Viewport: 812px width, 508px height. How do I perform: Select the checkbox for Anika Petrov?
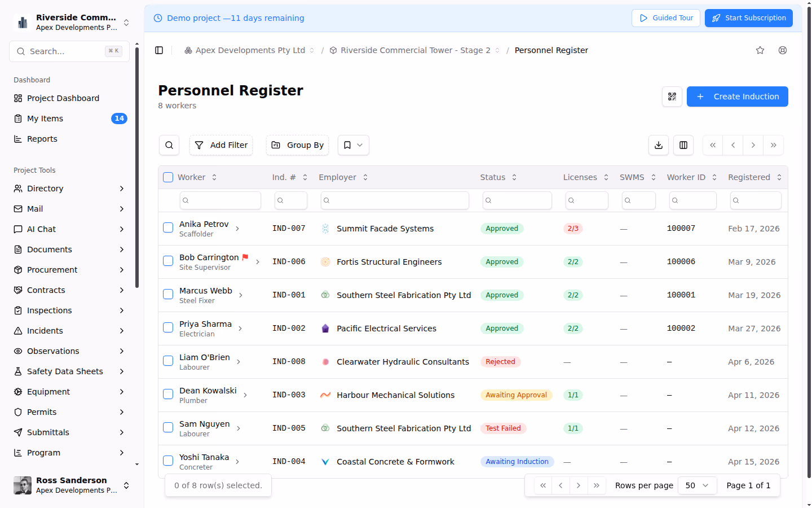[x=168, y=227]
